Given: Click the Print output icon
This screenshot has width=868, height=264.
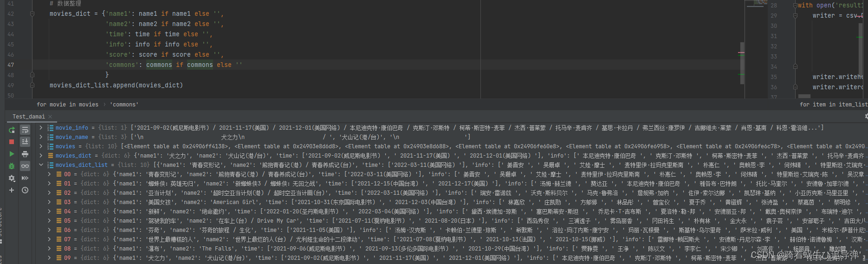Looking at the screenshot, I should 25,154.
